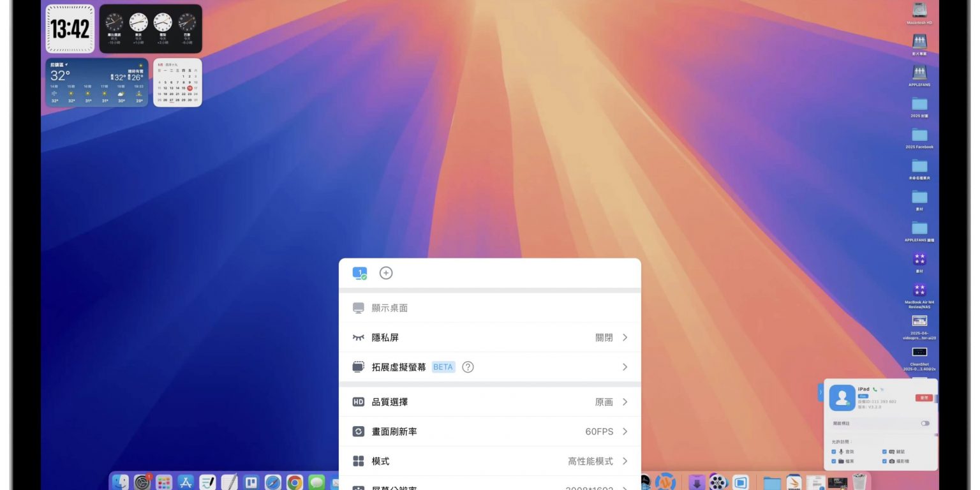Toggle the 開啟標註 switch
The height and width of the screenshot is (490, 980).
[924, 423]
